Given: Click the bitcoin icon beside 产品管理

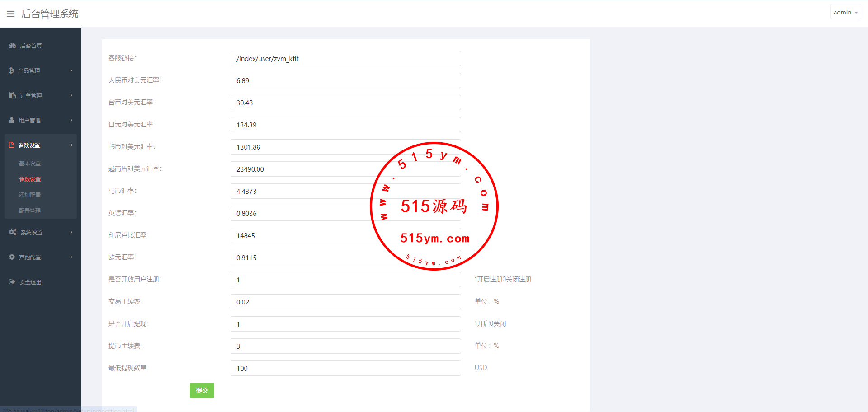Looking at the screenshot, I should [x=11, y=70].
